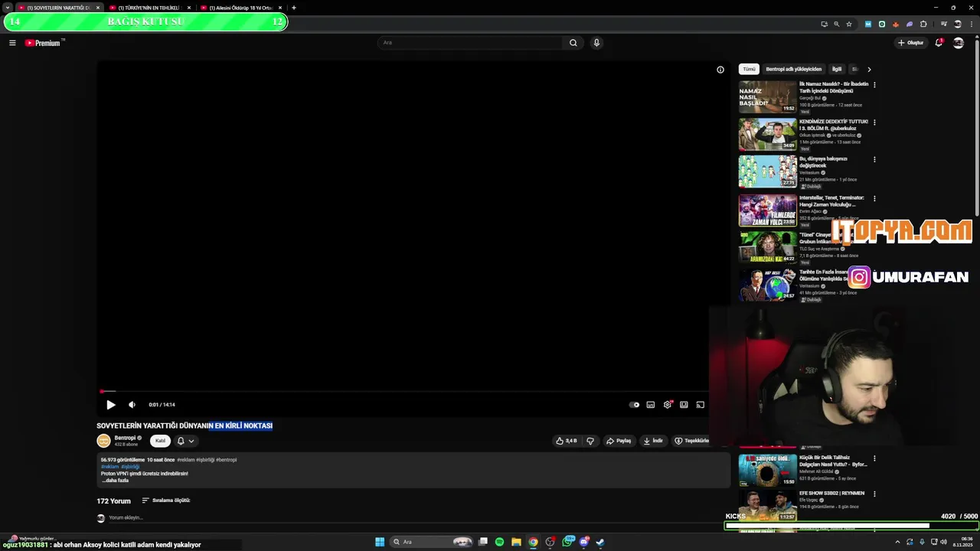
Task: Open the YouTube notifications bell
Action: coord(939,43)
